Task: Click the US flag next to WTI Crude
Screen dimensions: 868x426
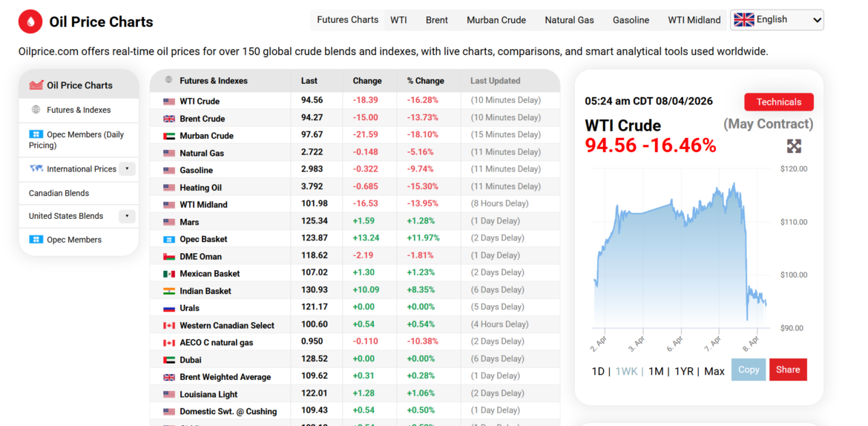Action: [x=169, y=102]
